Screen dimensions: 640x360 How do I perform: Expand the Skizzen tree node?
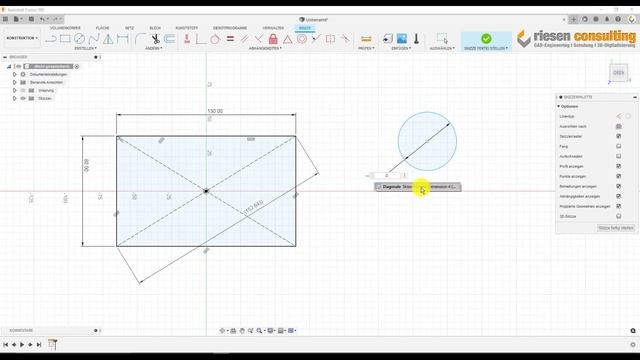(15, 98)
